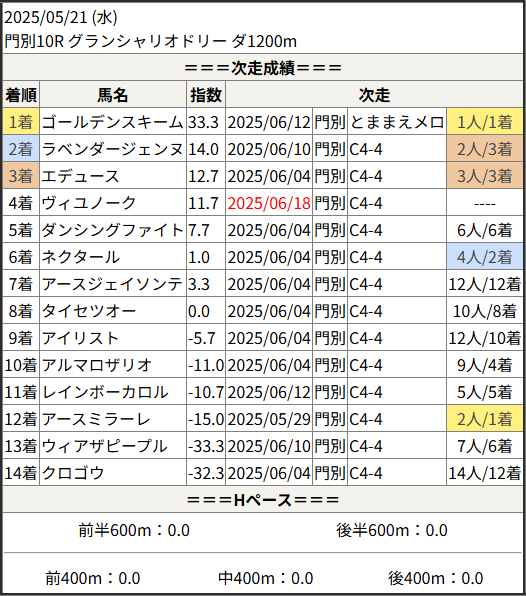
Task: Click the 着順 column header
Action: coord(21,95)
